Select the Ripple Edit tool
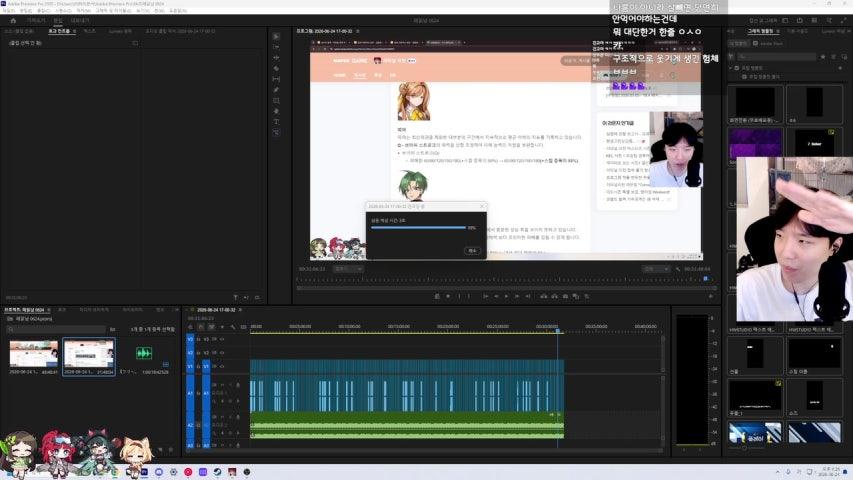 pyautogui.click(x=276, y=58)
